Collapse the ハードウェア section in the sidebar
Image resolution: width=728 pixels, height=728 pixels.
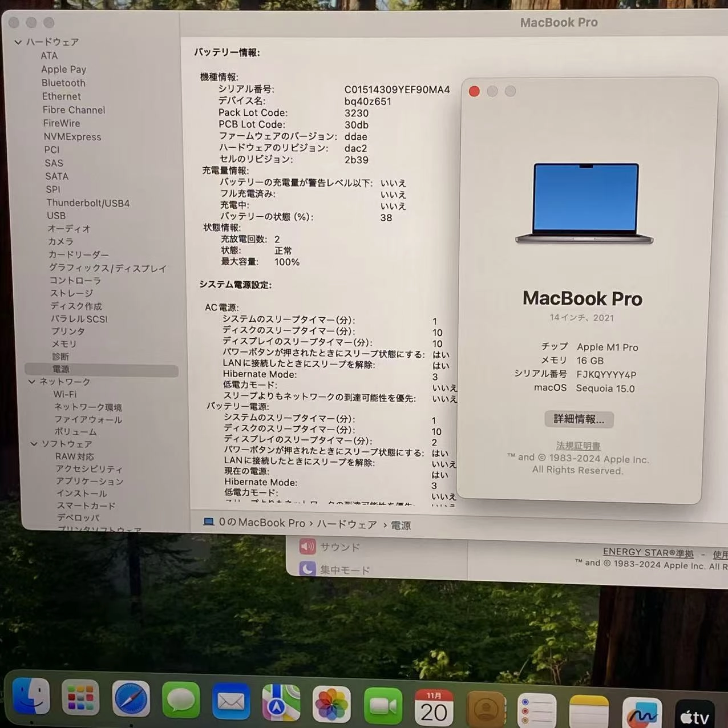pos(19,42)
